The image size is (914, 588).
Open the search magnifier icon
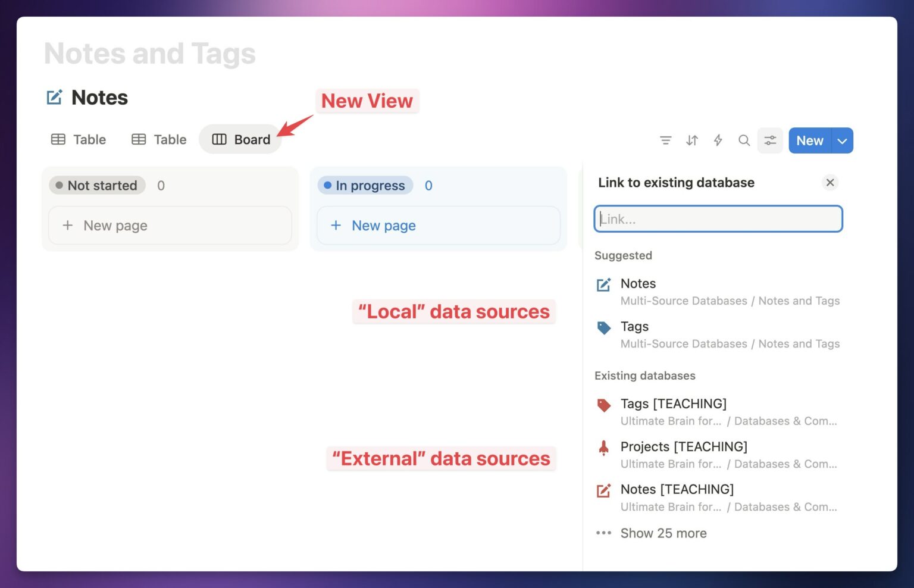[744, 140]
